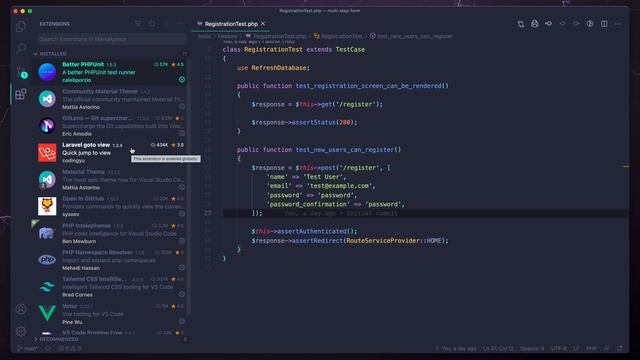Click line number 27 in gutter
Viewport: 640px width, 360px height.
(208, 213)
